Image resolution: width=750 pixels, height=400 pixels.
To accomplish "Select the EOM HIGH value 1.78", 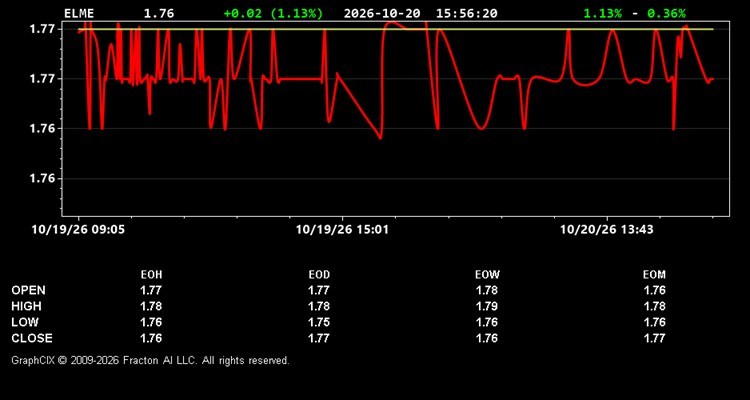I will [654, 306].
